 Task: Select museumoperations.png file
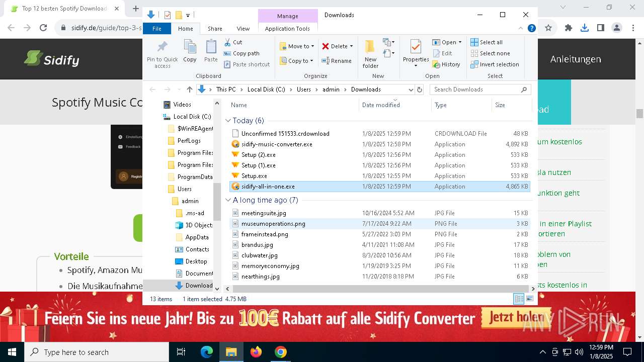coord(380,224)
